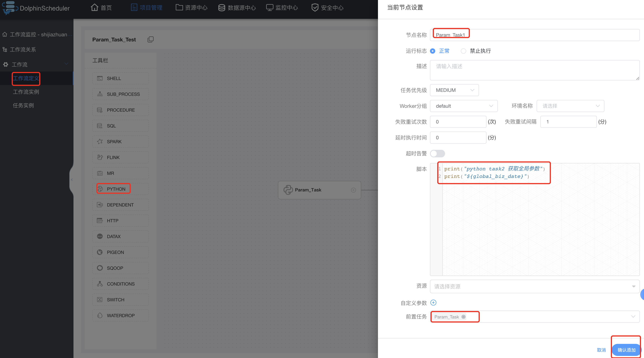Enable the 超时告警 timeout switch
The image size is (644, 358).
tap(437, 153)
